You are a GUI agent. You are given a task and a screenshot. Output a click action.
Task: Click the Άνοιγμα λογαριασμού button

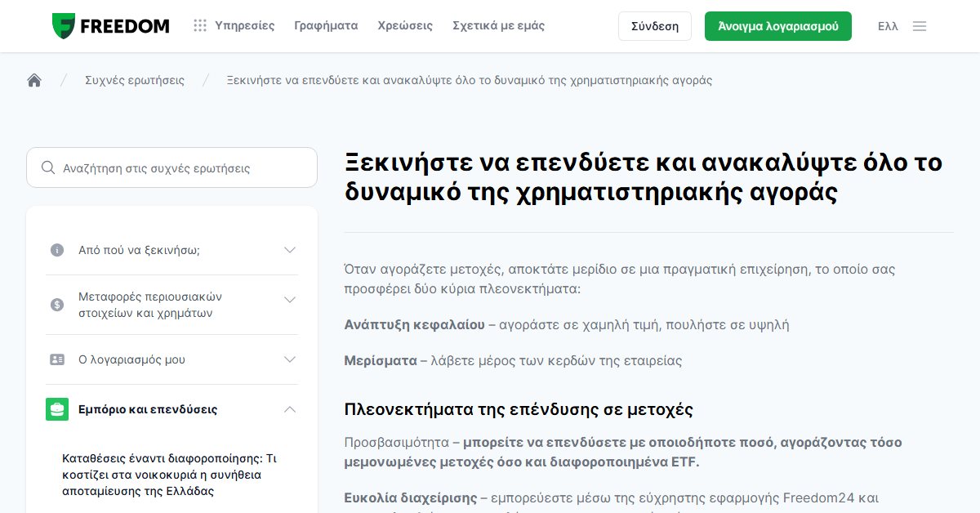click(778, 26)
